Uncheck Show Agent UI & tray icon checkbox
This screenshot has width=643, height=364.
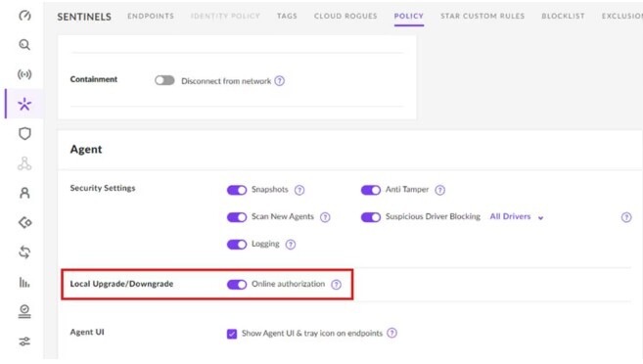point(232,334)
